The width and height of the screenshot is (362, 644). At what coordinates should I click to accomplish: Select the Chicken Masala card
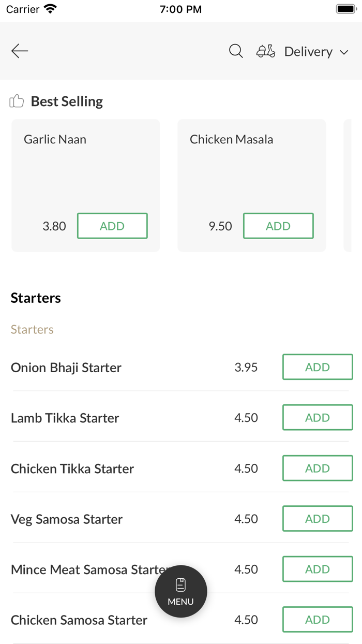251,171
